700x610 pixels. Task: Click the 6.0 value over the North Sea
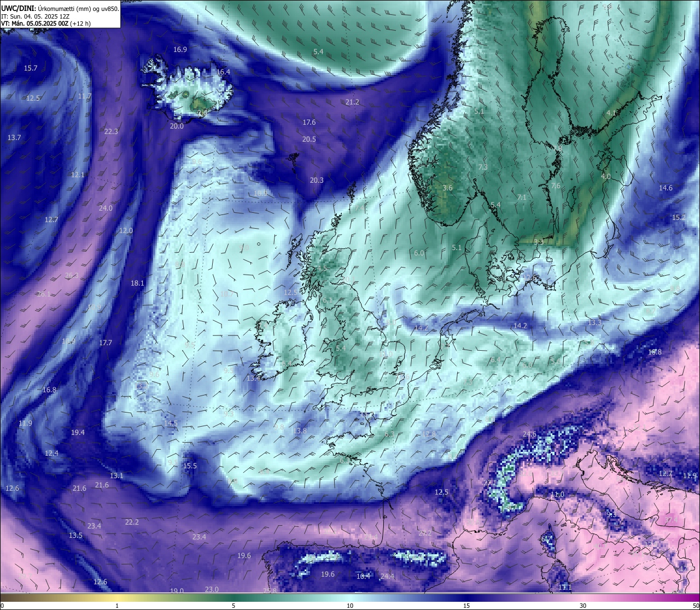(x=419, y=253)
